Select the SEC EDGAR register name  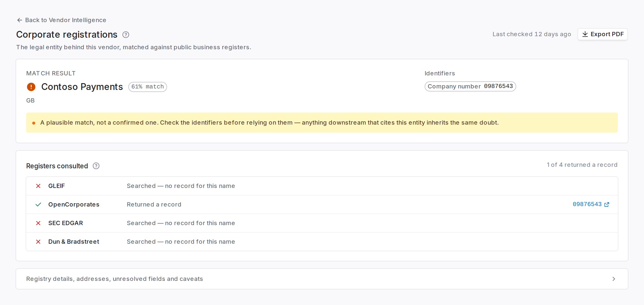(65, 223)
